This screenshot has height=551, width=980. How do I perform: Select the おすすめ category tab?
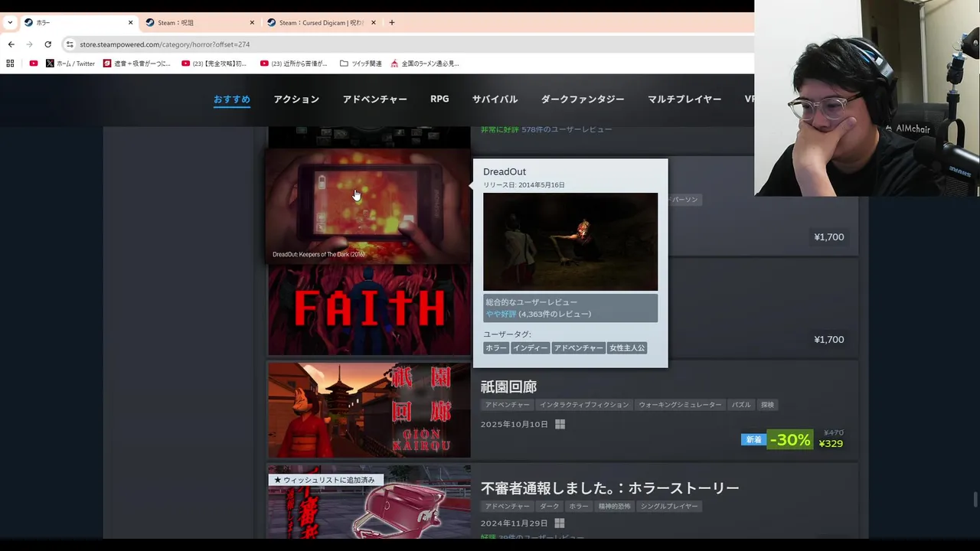(x=232, y=99)
